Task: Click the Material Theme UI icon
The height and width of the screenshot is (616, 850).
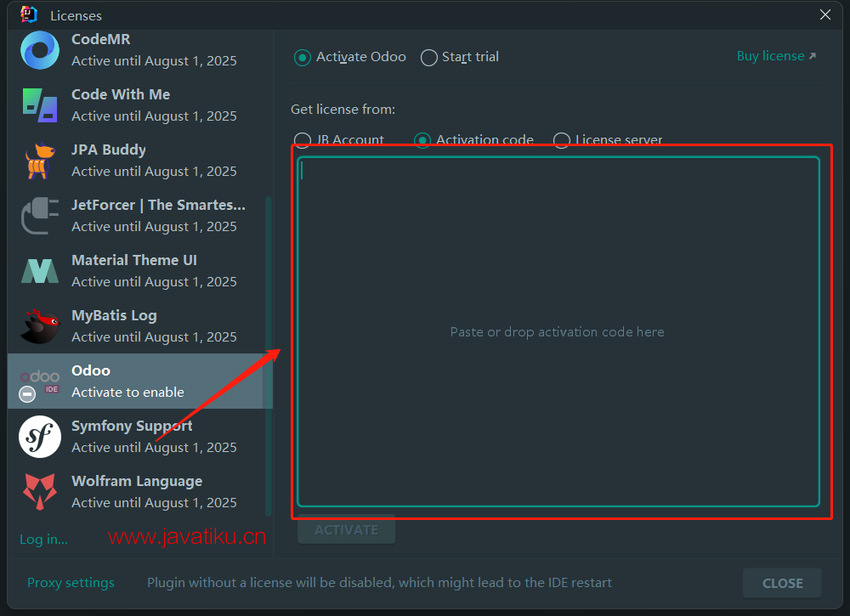Action: [x=40, y=271]
